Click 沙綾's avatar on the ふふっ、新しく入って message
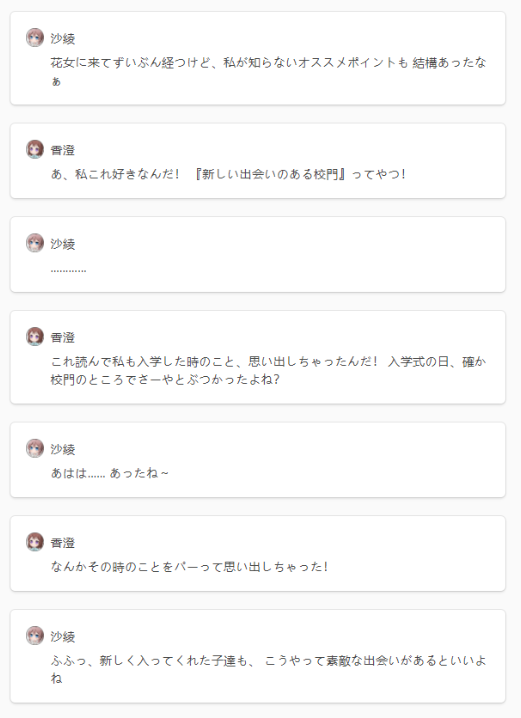Screen dimensions: 521x718 (35, 636)
